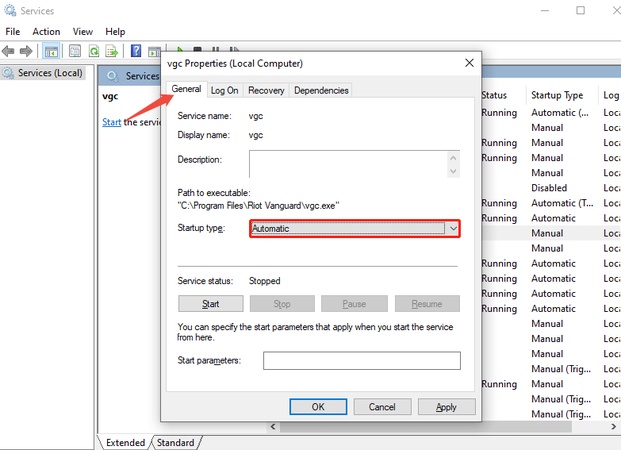Click the greyed Pause button
This screenshot has width=621, height=450.
coord(354,304)
